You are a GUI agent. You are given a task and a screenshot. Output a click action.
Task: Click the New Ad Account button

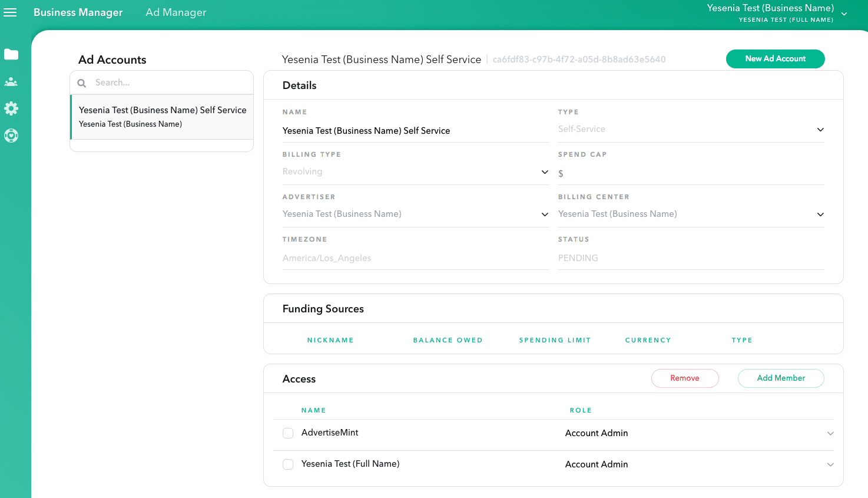pos(775,59)
